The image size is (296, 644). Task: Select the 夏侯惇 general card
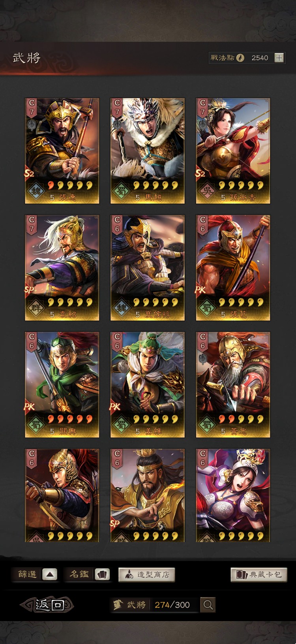tap(148, 268)
